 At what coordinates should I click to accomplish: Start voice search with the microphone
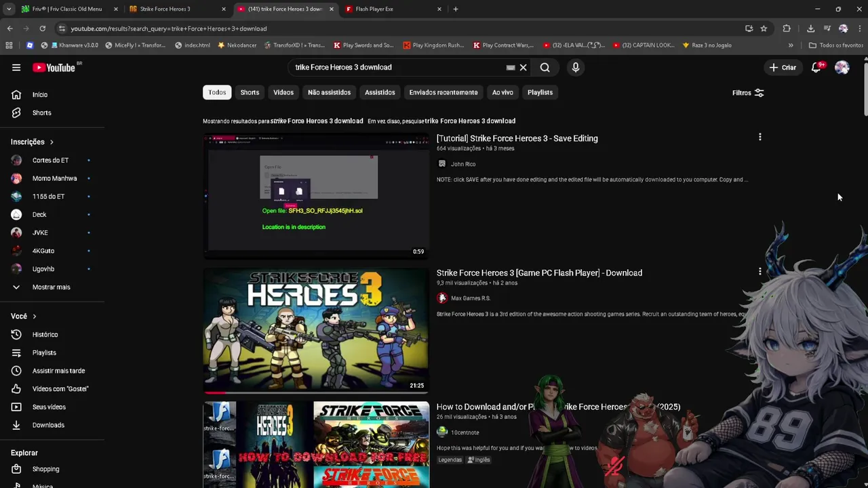point(576,67)
